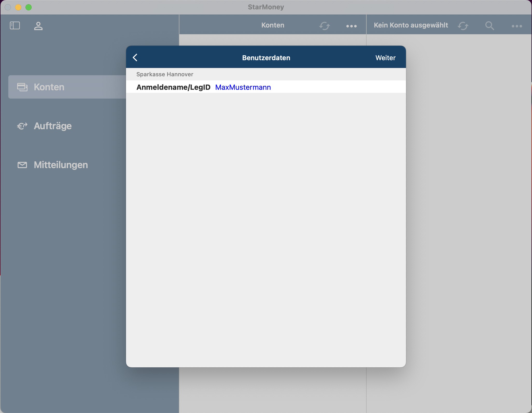The image size is (532, 413).
Task: Click the euro transfer icon beside Aufträge
Action: coord(22,126)
